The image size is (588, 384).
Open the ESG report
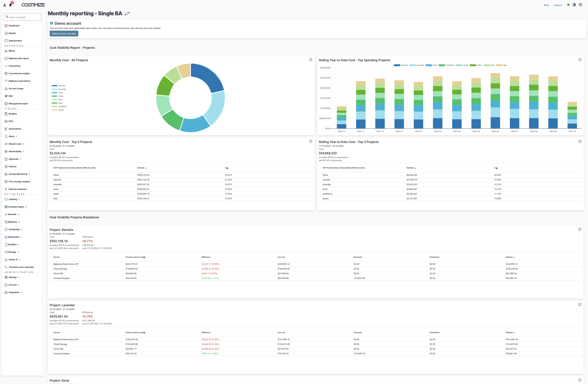click(10, 96)
